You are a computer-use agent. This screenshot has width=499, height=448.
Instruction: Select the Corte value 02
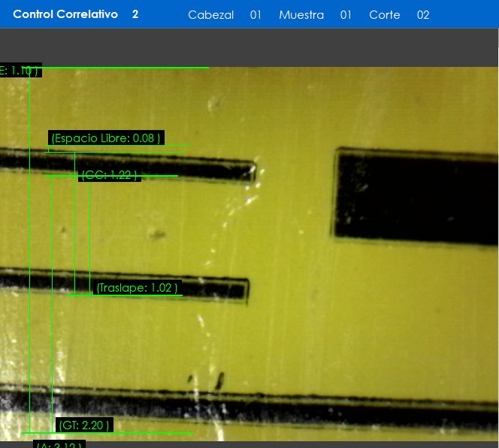423,15
